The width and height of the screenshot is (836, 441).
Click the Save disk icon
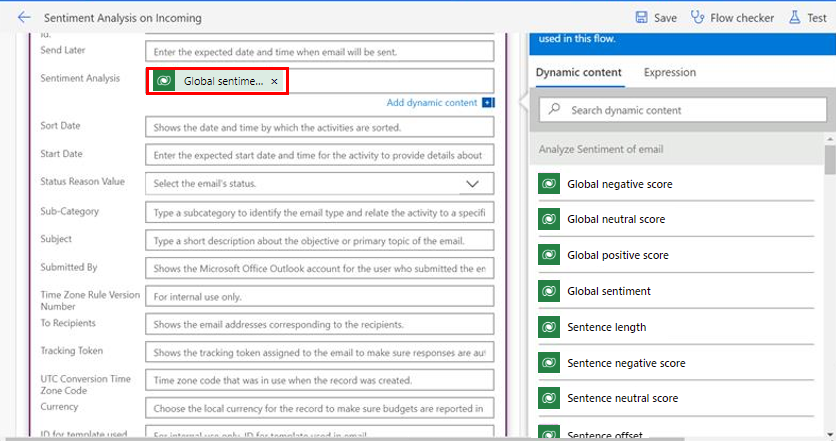(641, 18)
